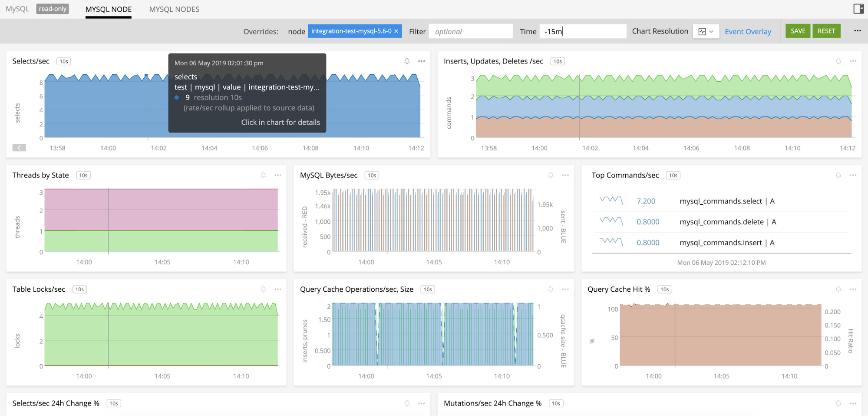The width and height of the screenshot is (868, 416).
Task: Open alert bell on Query Cache Operations chart
Action: coord(551,289)
